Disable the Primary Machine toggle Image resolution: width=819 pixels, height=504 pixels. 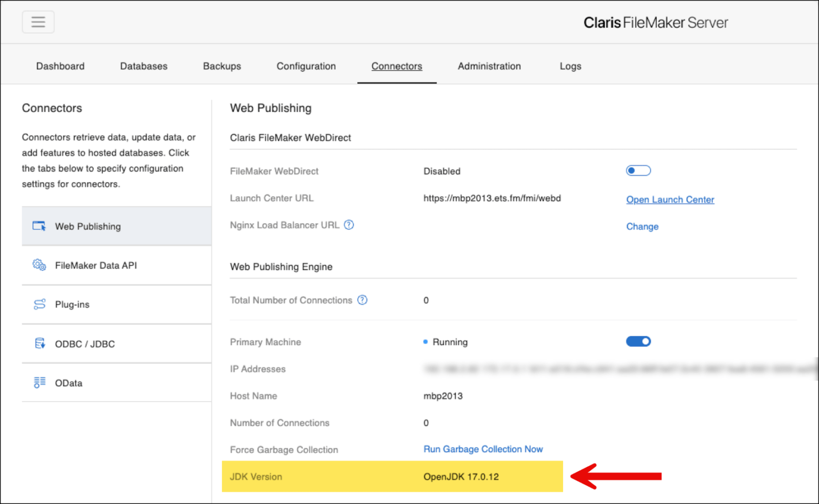pyautogui.click(x=638, y=341)
